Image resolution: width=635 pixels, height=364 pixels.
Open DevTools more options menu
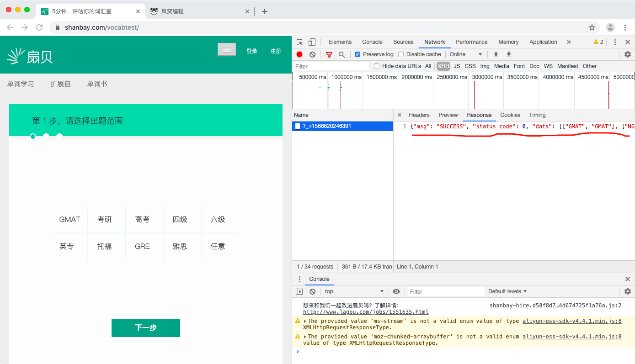(615, 42)
